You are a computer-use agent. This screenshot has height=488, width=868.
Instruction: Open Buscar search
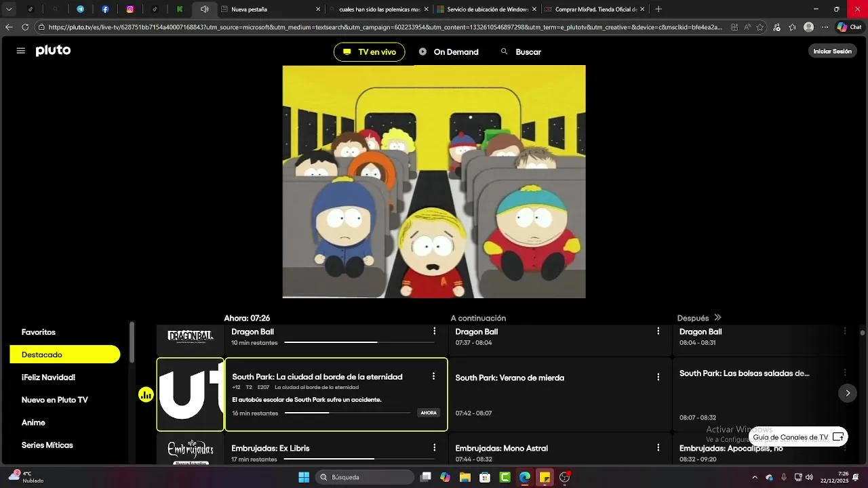(x=521, y=52)
